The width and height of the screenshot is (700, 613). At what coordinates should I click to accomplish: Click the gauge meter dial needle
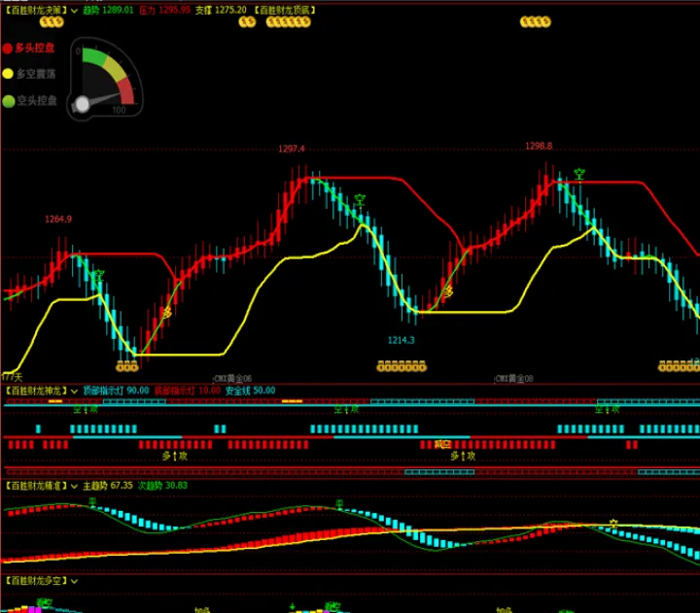click(95, 99)
